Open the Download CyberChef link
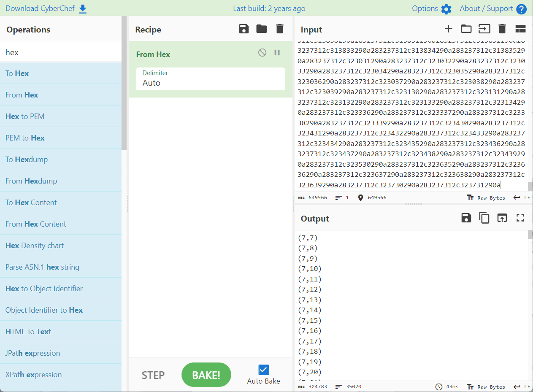Screen dimensions: 533x392 (x=46, y=8)
